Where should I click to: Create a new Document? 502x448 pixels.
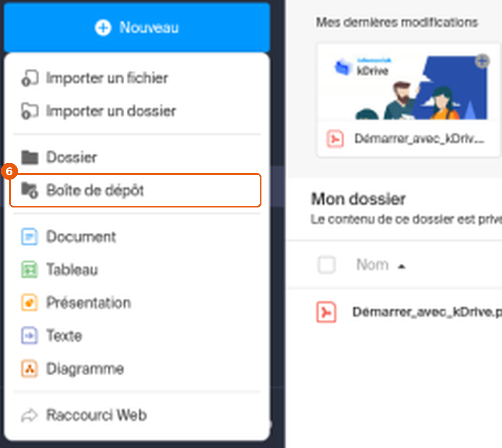(x=137, y=237)
